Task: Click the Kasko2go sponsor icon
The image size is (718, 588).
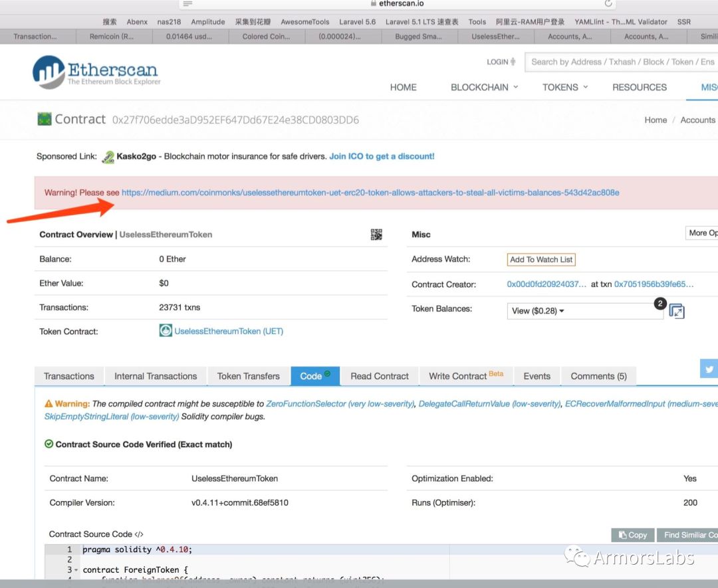Action: pos(108,157)
